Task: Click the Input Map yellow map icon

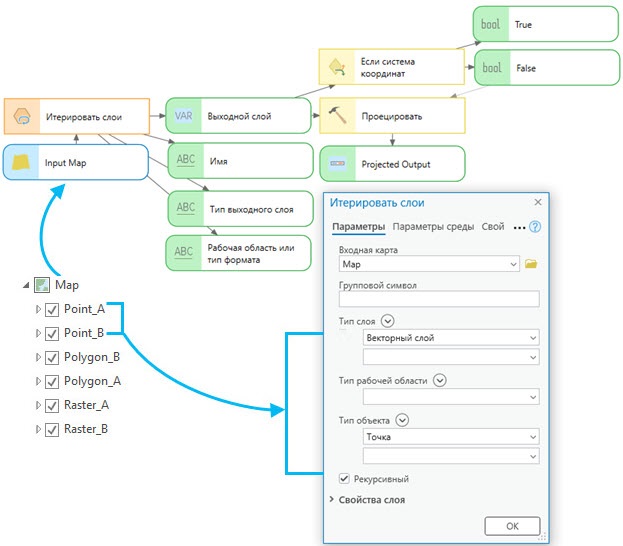Action: coord(21,162)
